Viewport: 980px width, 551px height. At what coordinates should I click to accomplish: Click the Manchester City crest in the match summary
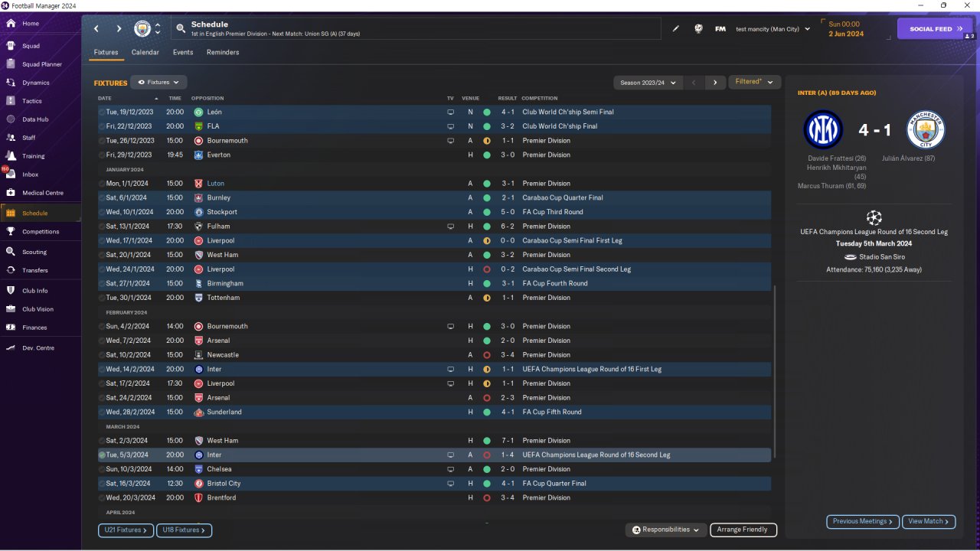tap(926, 129)
